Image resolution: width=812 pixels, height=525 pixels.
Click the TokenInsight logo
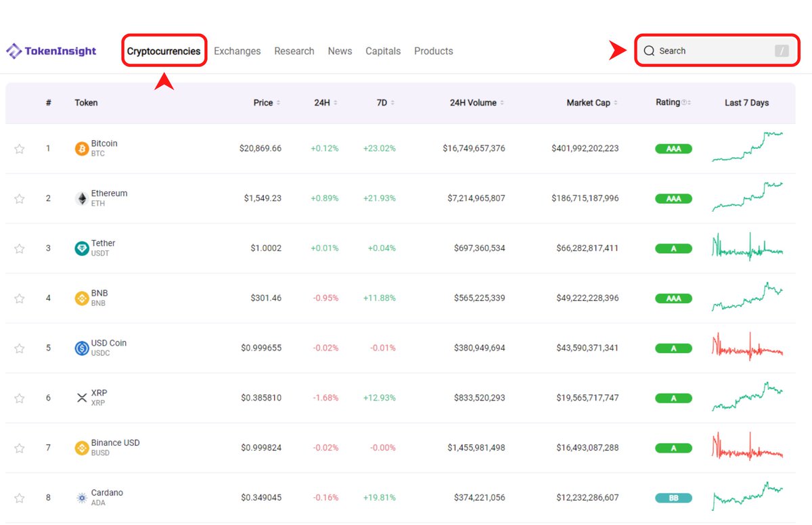pyautogui.click(x=51, y=51)
